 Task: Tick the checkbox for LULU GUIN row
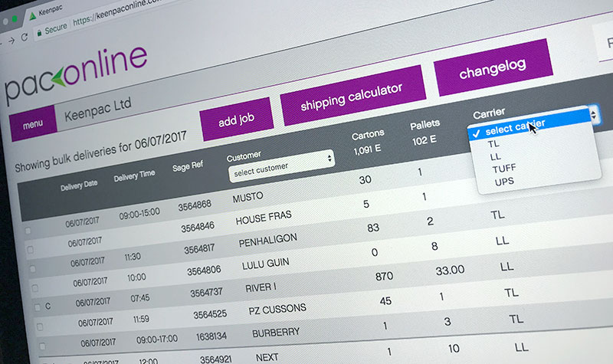point(34,288)
